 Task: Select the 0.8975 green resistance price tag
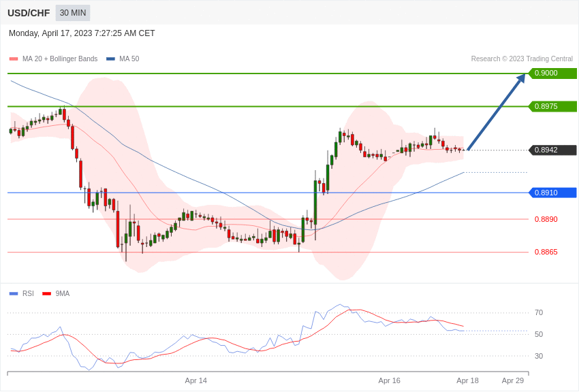click(552, 106)
